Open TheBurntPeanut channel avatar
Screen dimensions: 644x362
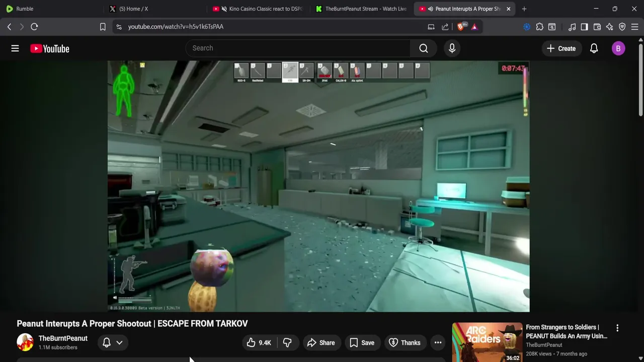pos(25,342)
